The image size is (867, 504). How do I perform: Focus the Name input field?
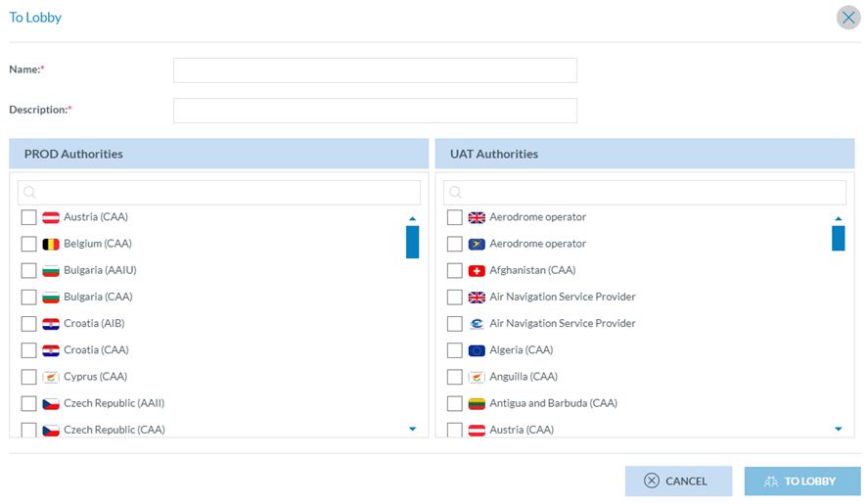coord(375,70)
